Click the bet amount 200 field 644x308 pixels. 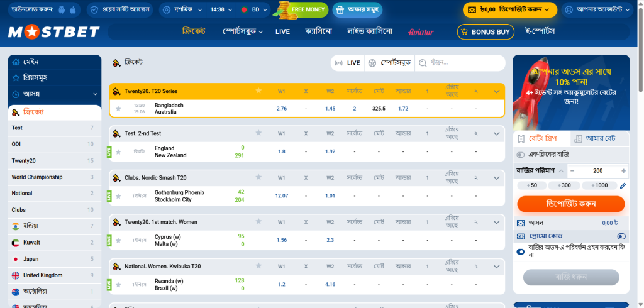(x=598, y=171)
